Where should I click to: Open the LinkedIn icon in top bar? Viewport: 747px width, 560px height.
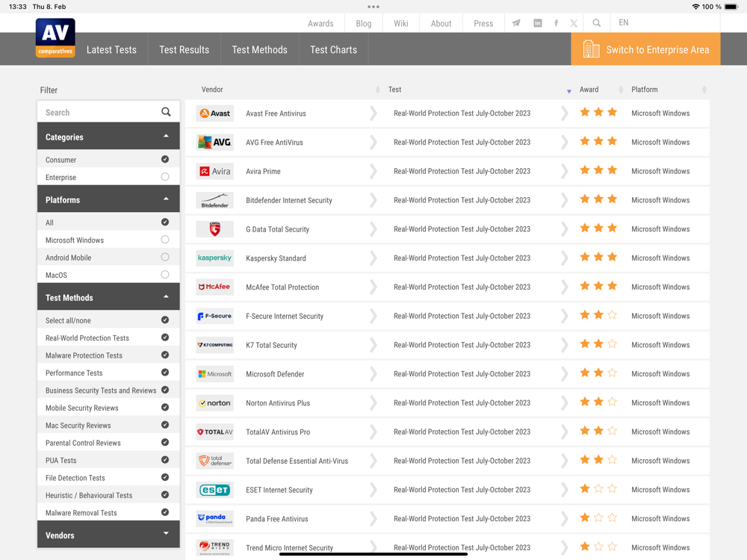pyautogui.click(x=537, y=23)
